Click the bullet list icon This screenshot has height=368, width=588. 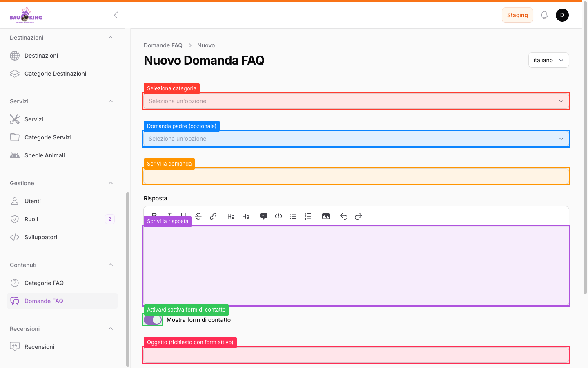point(293,216)
